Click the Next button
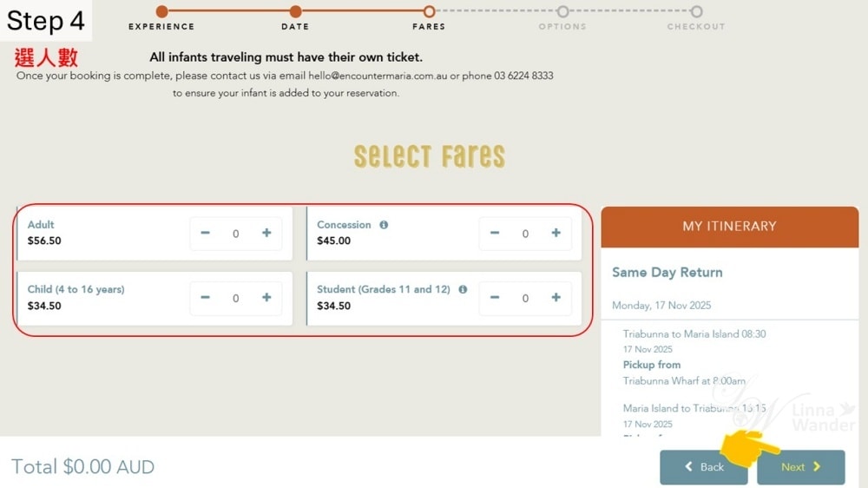The height and width of the screenshot is (488, 868). pyautogui.click(x=800, y=467)
